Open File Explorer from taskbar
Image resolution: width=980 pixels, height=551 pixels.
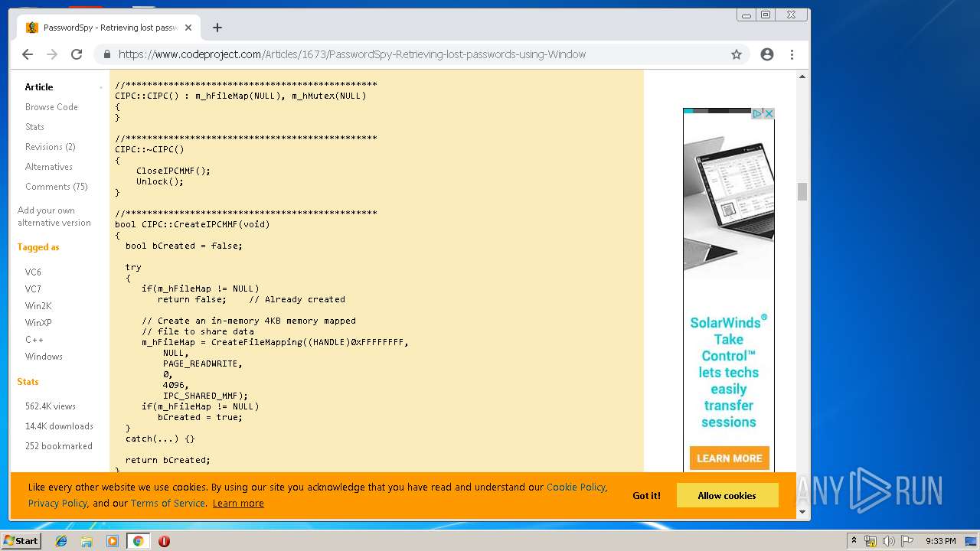pyautogui.click(x=87, y=541)
